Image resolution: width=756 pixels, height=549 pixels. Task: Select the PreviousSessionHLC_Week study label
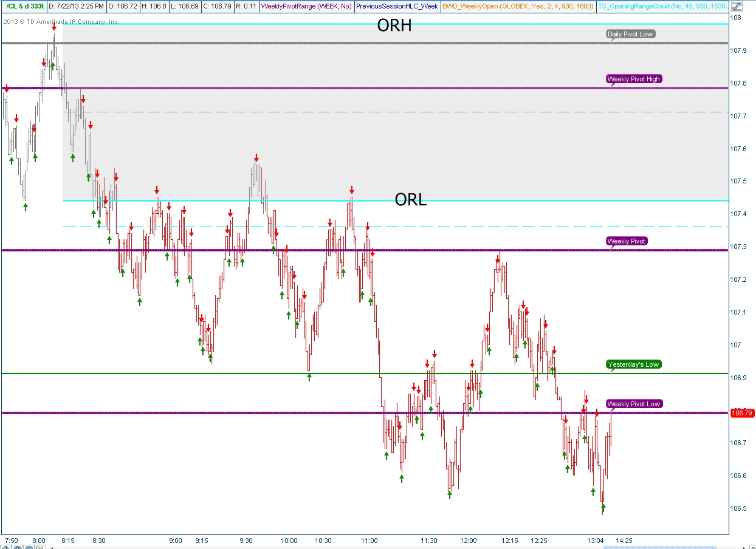(397, 7)
